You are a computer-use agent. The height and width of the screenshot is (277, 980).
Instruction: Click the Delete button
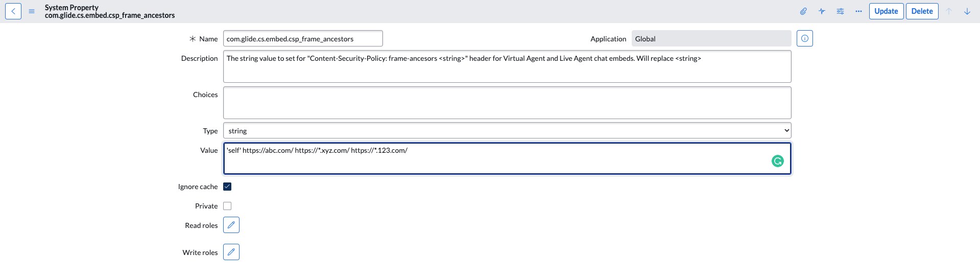coord(922,11)
